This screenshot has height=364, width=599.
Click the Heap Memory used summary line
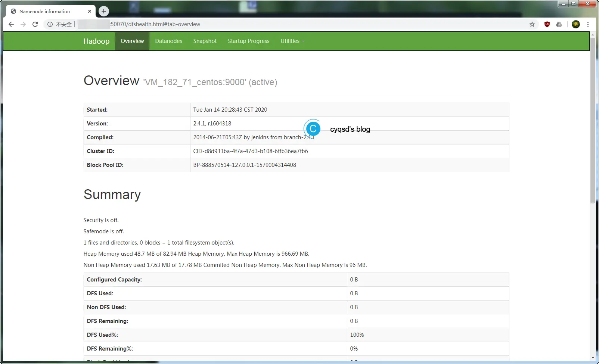coord(196,254)
